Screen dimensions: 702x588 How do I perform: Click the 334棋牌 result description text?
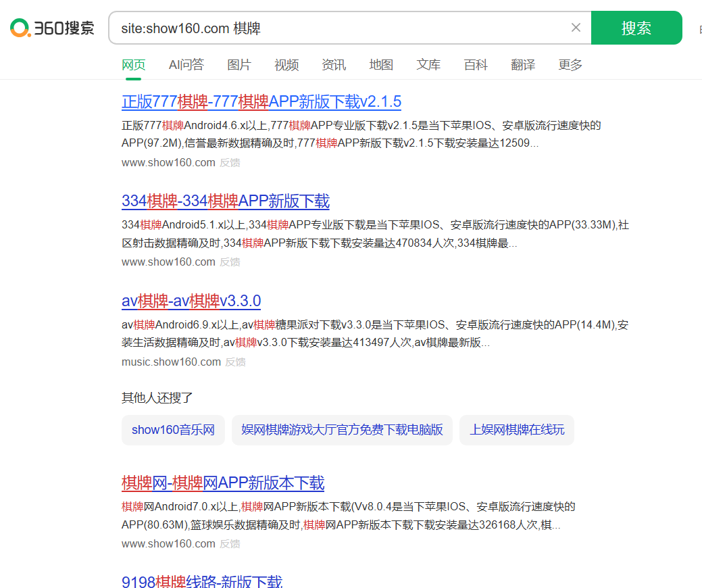(375, 234)
